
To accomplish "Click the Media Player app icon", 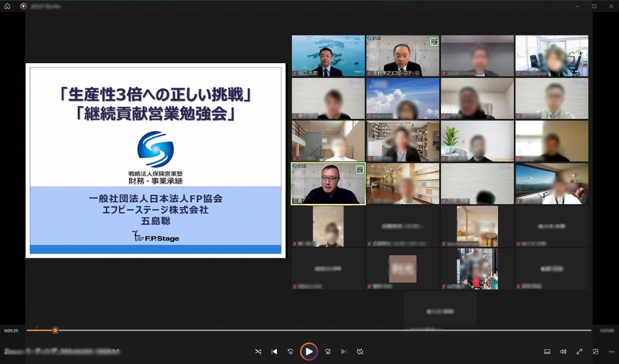I will [x=23, y=6].
